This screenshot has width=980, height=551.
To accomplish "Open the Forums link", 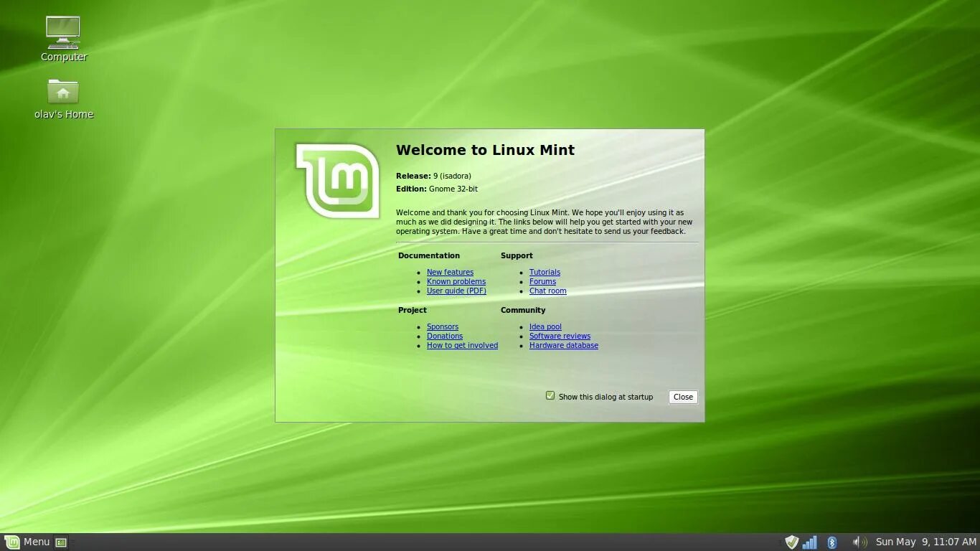I will (x=542, y=281).
